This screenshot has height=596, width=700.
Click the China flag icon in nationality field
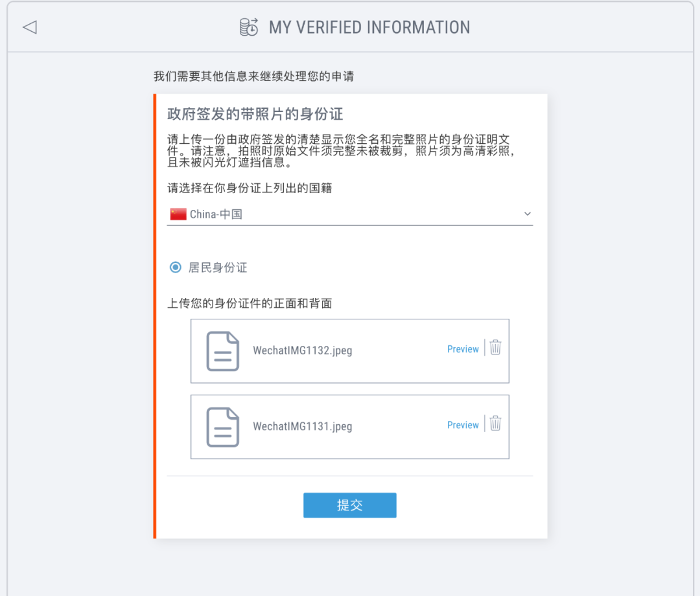(x=177, y=213)
